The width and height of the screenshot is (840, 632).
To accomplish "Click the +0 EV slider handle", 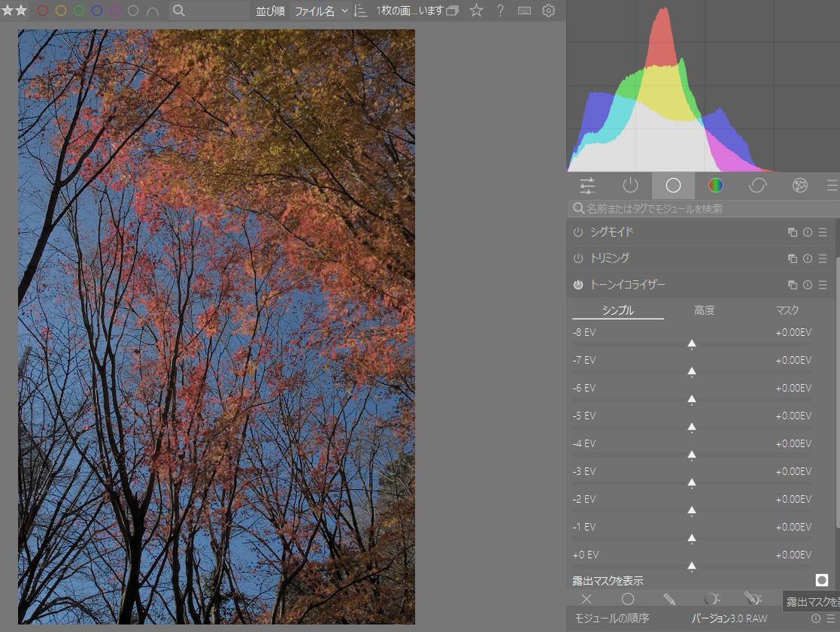I will click(692, 566).
